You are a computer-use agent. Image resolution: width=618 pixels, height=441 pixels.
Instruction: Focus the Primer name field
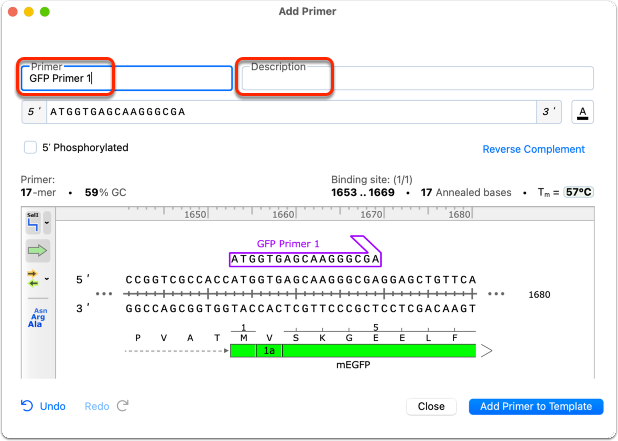tap(127, 78)
